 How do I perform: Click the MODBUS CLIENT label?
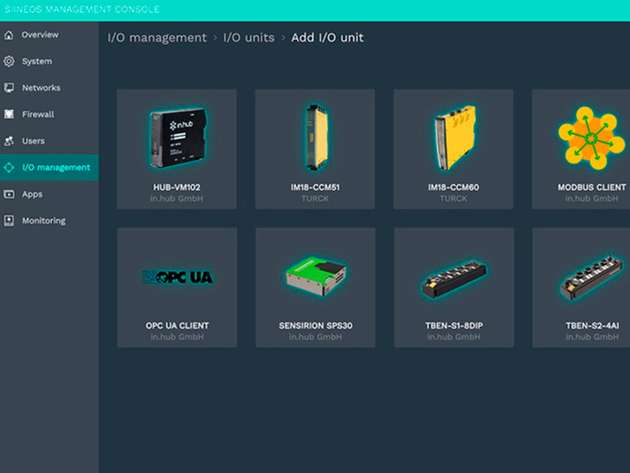click(x=592, y=187)
